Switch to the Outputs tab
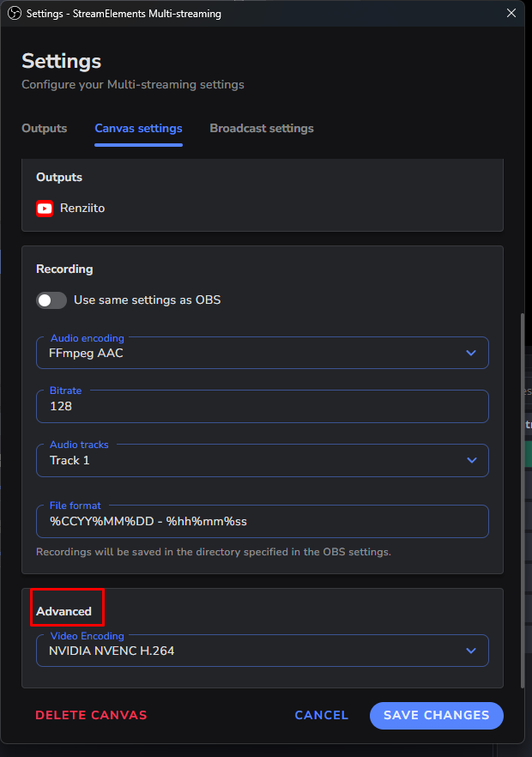 pos(44,128)
